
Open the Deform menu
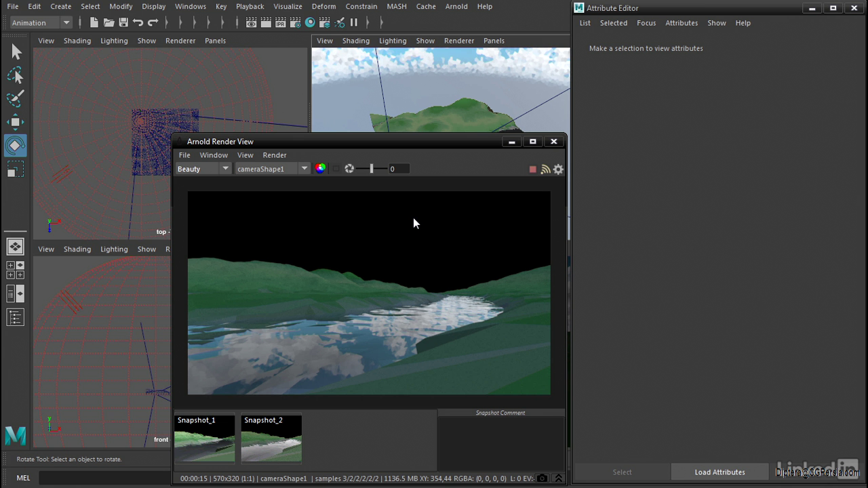coord(323,6)
